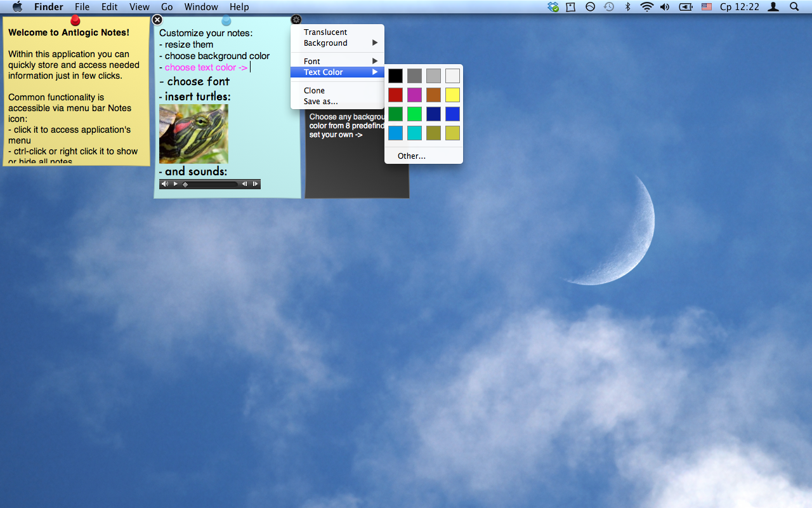Click the system volume icon in menu bar
Viewport: 812px width, 508px height.
pyautogui.click(x=665, y=7)
